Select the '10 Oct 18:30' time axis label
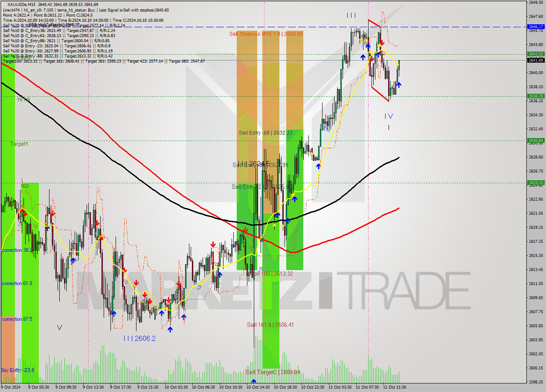This screenshot has height=392, width=546. coord(285,387)
